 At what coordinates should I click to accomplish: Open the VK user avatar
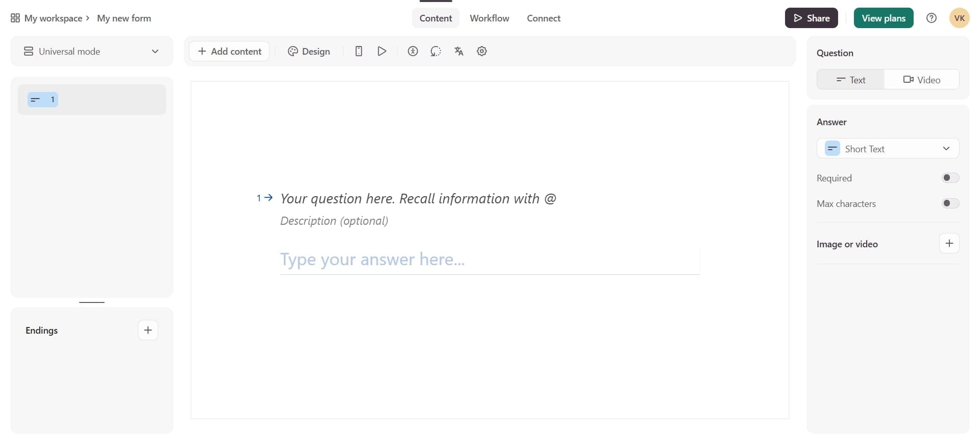pos(959,18)
